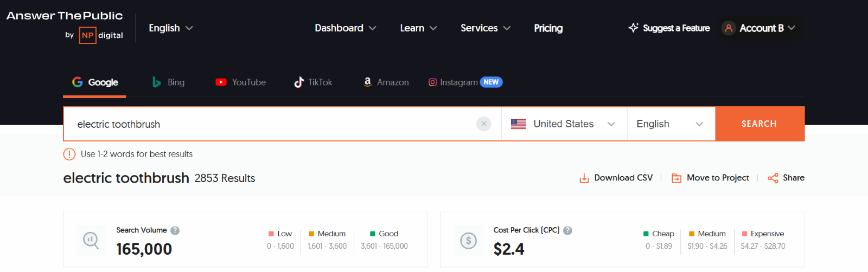Click the Search Volume help question icon

(x=175, y=230)
